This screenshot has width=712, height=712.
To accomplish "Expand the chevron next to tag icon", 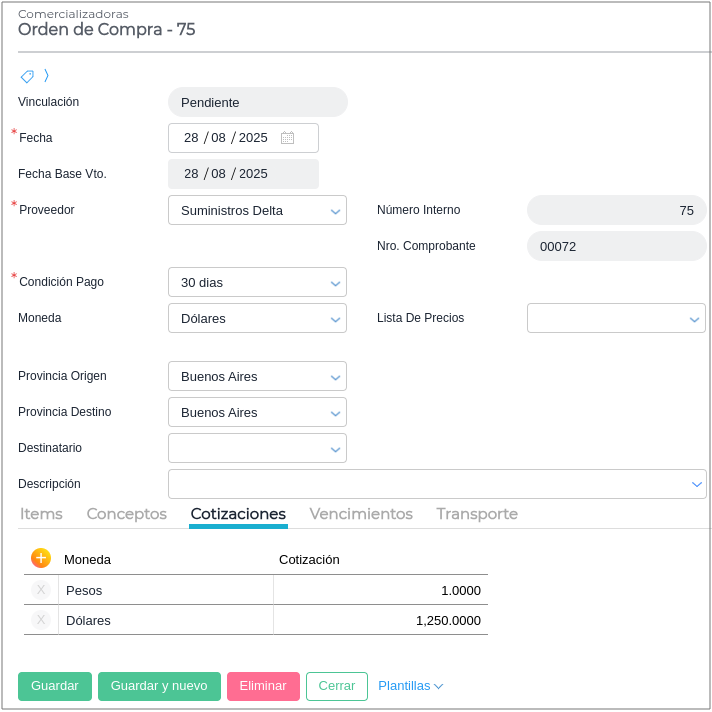I will 46,75.
